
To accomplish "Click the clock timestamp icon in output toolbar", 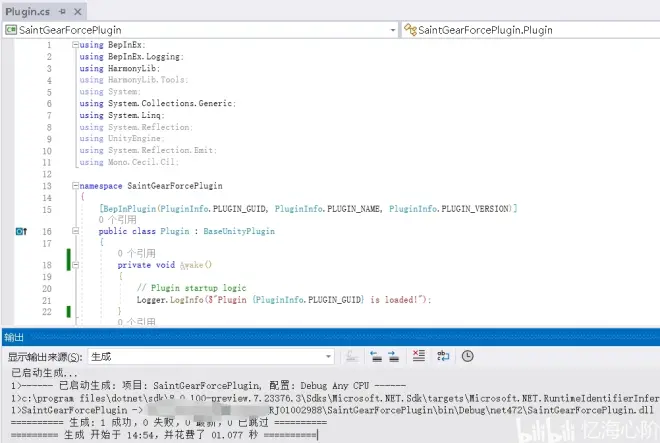I will [467, 356].
